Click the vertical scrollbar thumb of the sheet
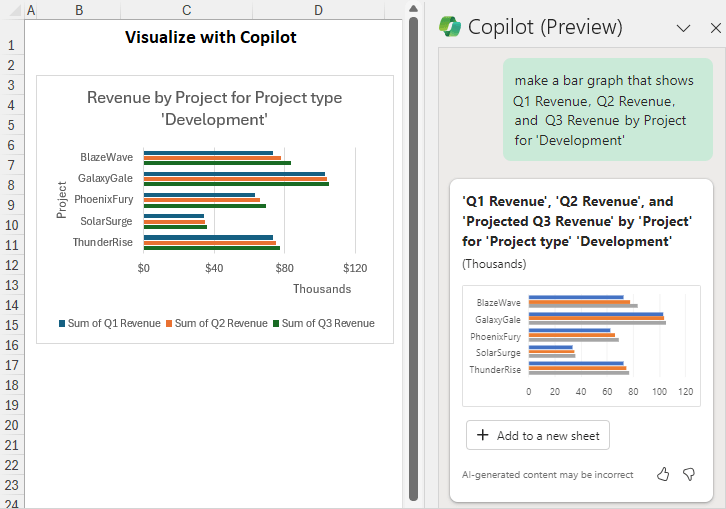 [413, 259]
